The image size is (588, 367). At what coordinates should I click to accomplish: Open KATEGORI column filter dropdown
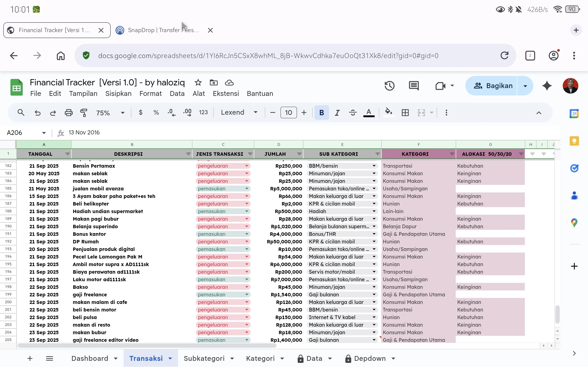452,154
